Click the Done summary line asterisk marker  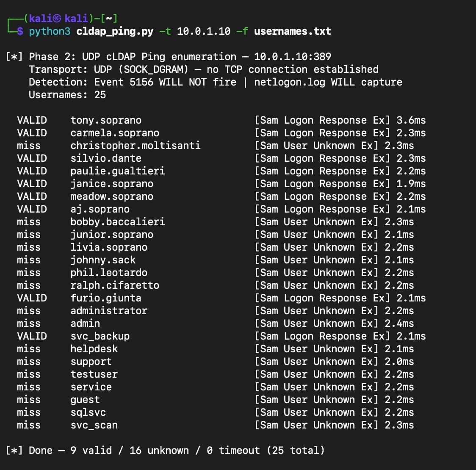pos(14,451)
